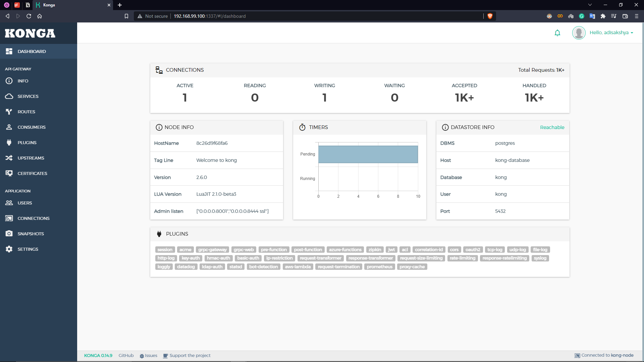Click the Consumers person icon
This screenshot has width=644, height=362.
coord(9,127)
